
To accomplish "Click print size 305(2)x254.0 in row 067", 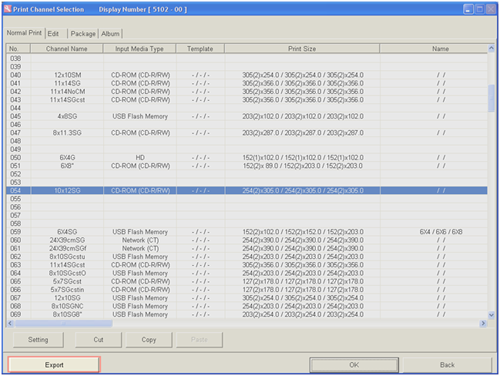I will (x=303, y=298).
